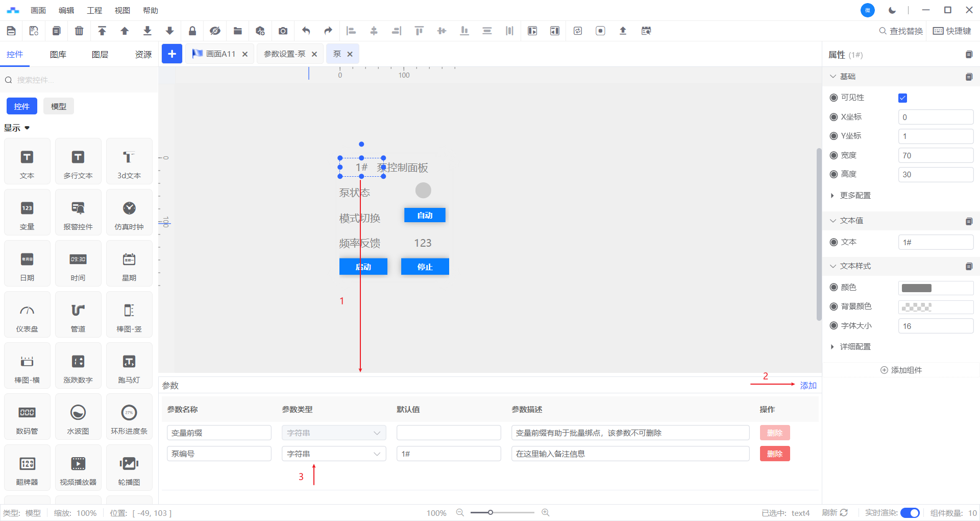
Task: Pick the 报警控件 alarm control
Action: coord(78,212)
